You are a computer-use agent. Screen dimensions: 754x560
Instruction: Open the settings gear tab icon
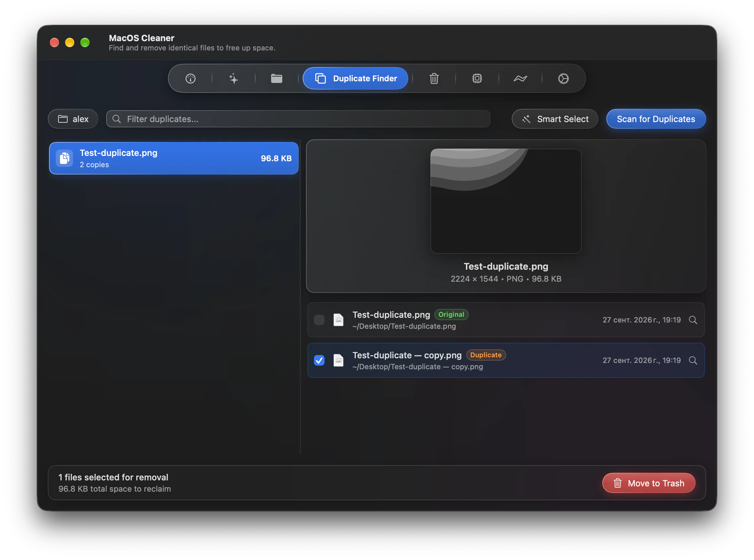coord(563,79)
